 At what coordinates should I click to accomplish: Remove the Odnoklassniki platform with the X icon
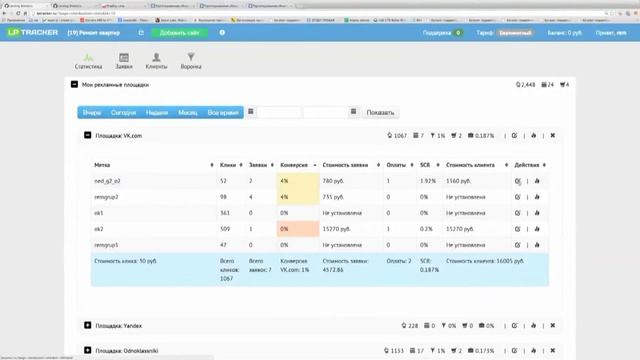[x=553, y=351]
